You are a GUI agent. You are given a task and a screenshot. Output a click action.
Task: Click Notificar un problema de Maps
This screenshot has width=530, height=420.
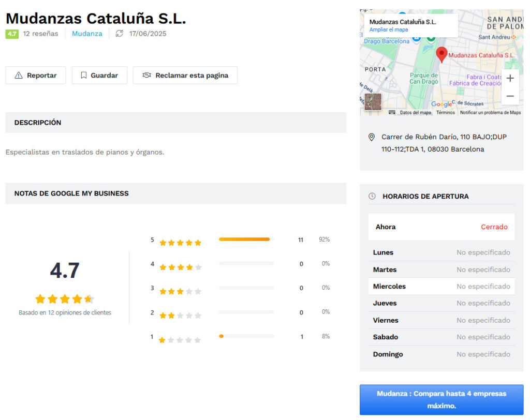pos(490,113)
